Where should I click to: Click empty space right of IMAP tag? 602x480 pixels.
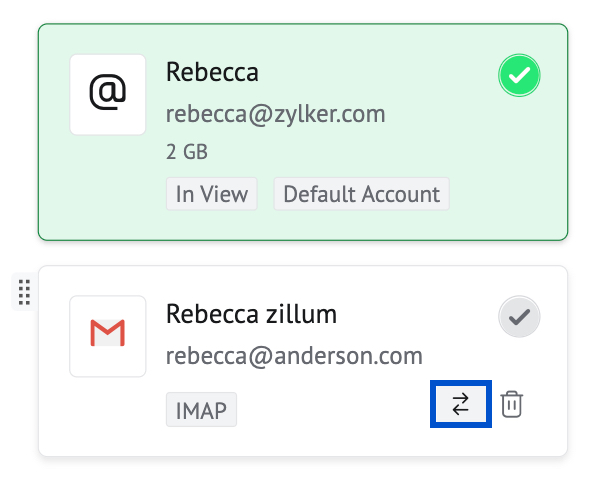(x=330, y=409)
